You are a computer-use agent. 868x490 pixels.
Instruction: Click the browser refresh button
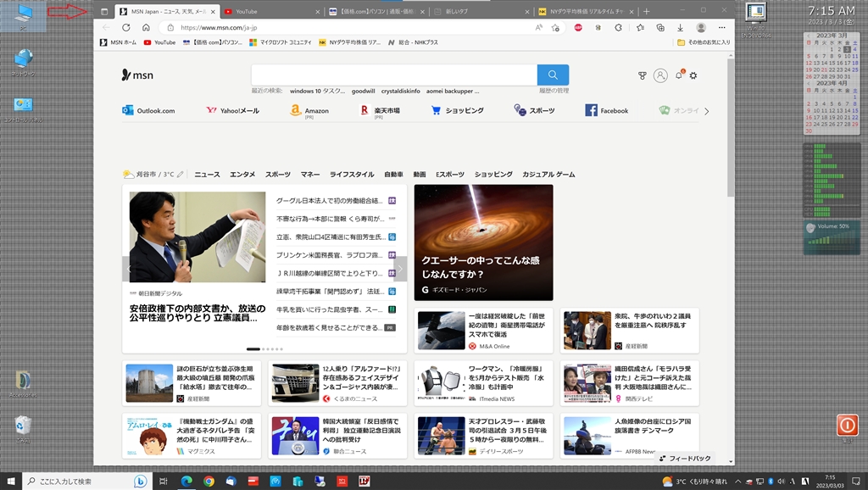tap(126, 27)
